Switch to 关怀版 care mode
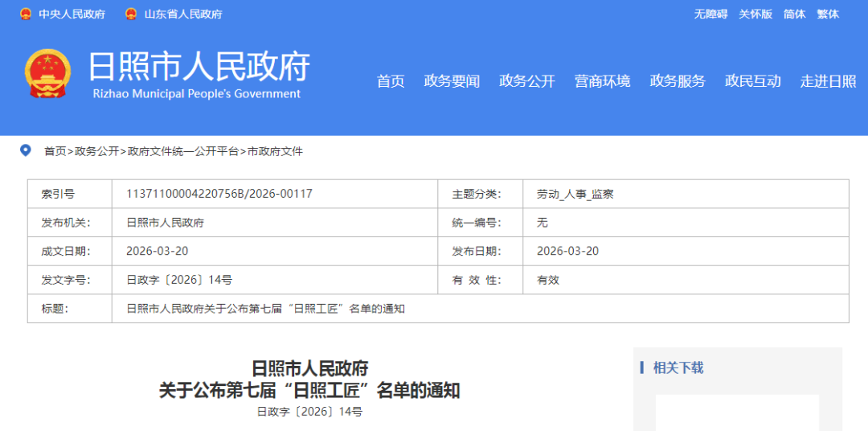 click(755, 14)
